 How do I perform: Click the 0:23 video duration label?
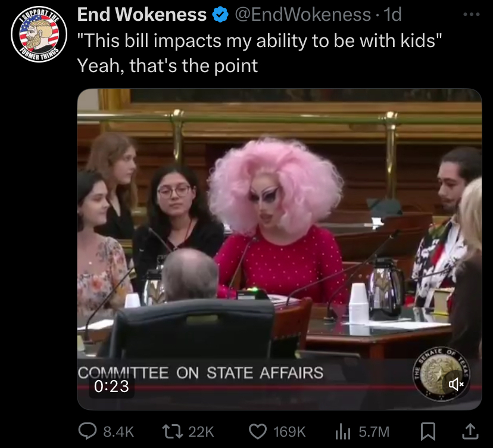111,386
